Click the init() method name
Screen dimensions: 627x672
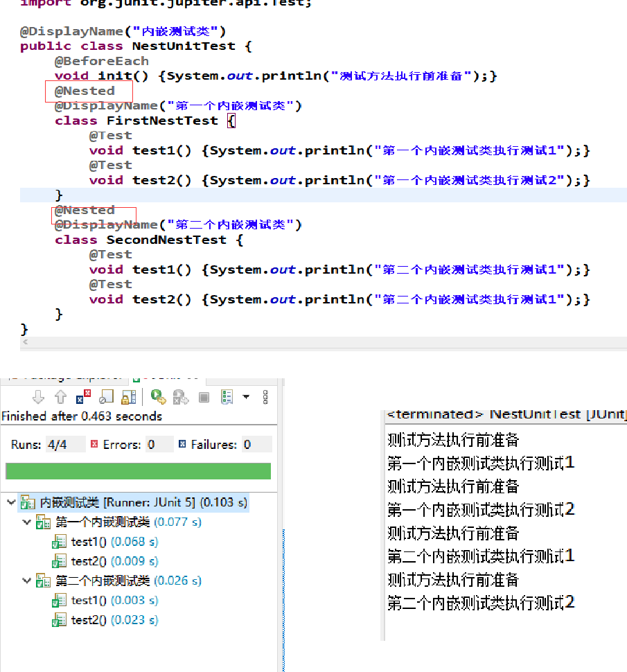pos(123,76)
